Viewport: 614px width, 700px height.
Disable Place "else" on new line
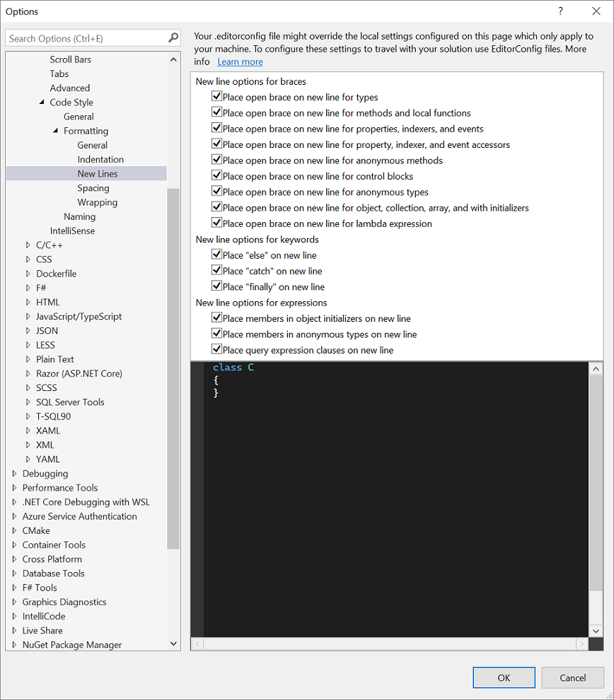[216, 254]
